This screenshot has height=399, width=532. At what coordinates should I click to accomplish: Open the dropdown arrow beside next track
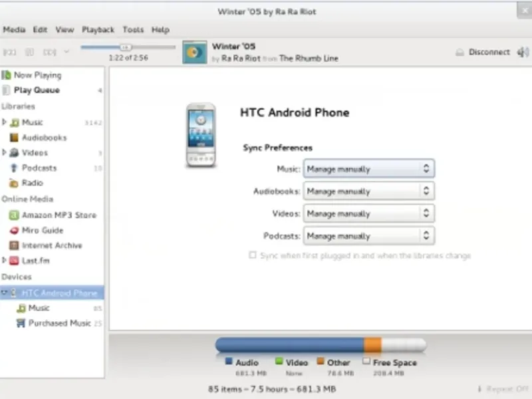coord(66,52)
